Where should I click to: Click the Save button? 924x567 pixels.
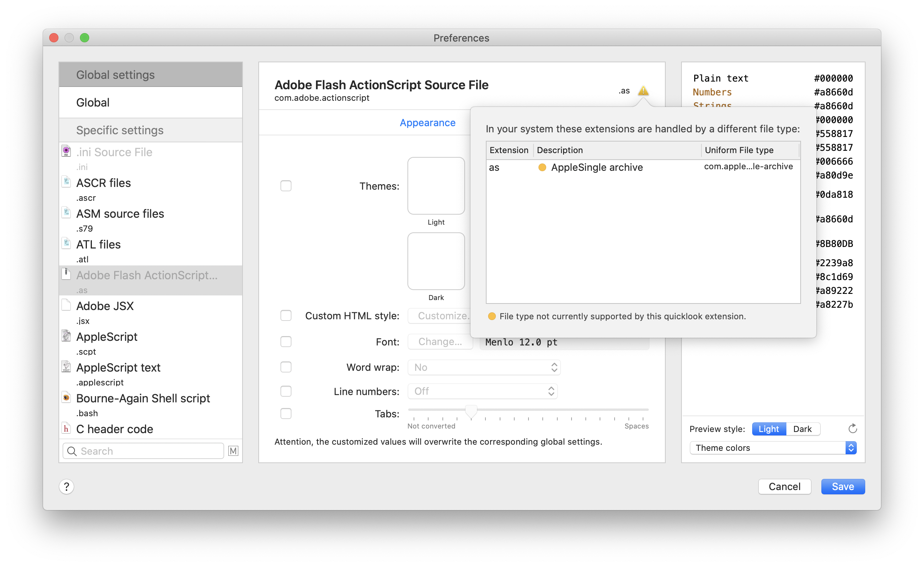click(843, 487)
